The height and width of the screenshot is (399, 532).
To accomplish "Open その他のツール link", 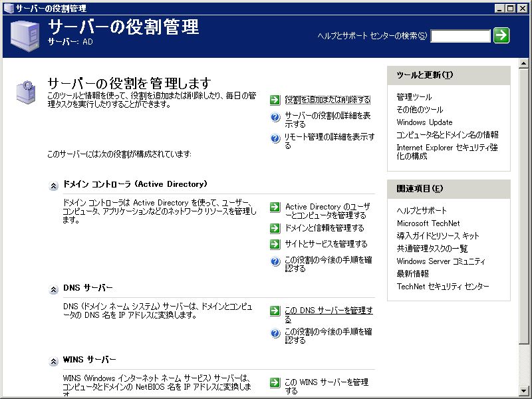I will tap(420, 110).
